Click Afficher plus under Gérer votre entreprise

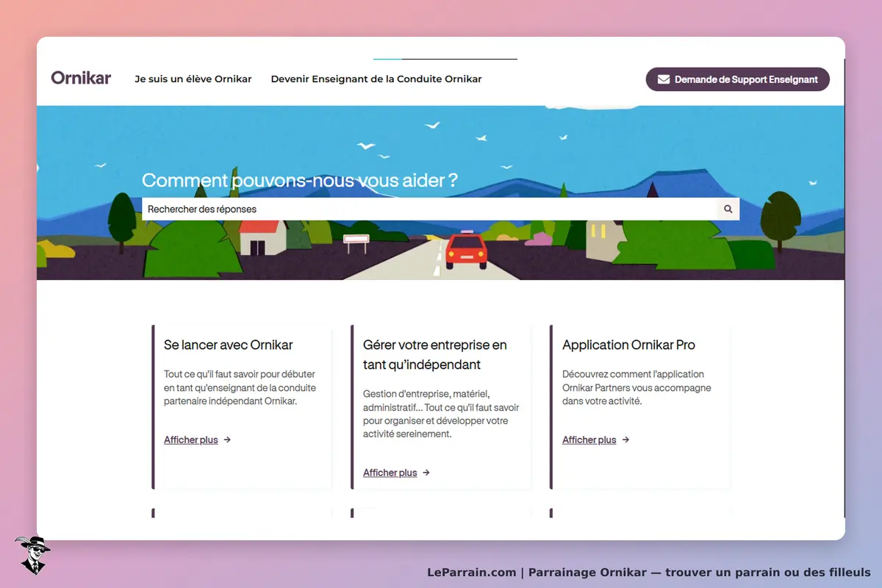pyautogui.click(x=390, y=473)
